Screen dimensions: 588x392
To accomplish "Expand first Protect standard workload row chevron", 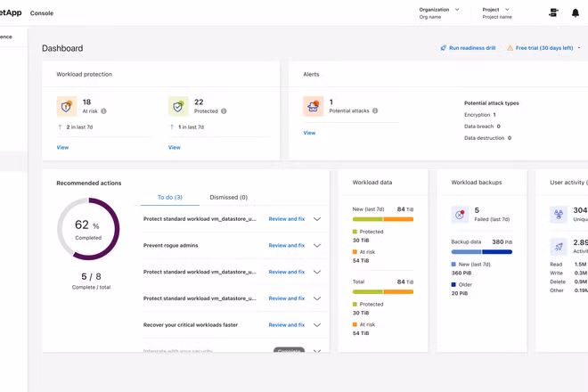I will [x=317, y=219].
